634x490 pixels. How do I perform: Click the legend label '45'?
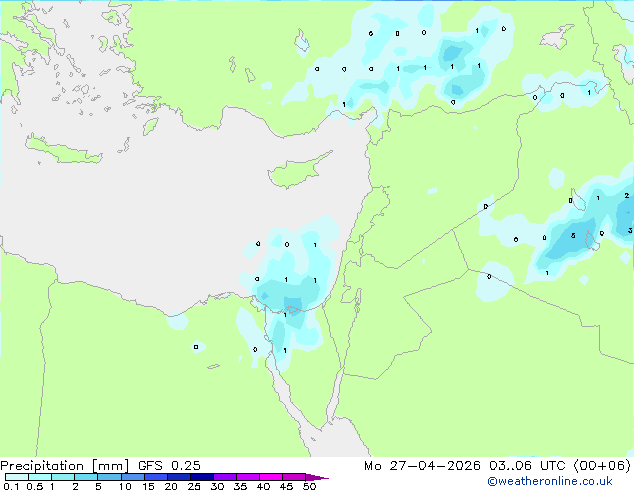286,486
